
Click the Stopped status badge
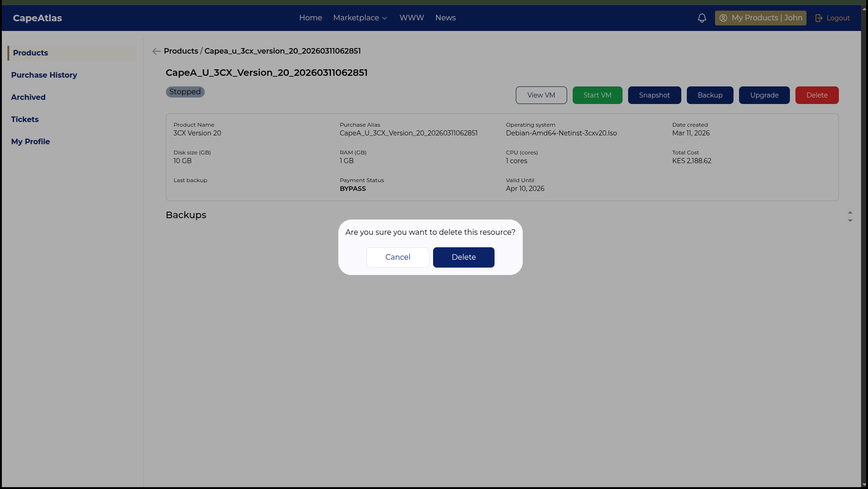185,92
